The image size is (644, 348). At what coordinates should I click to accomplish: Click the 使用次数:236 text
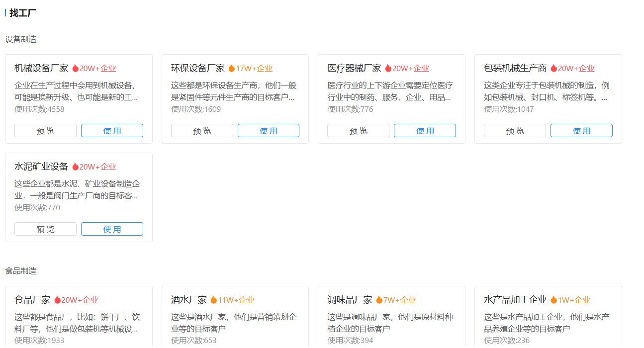pos(507,341)
